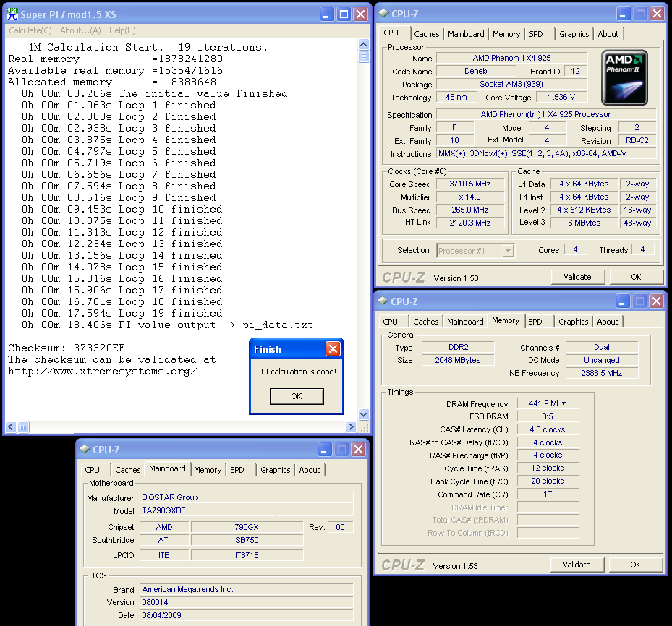Click the Super PI vertical scrollbar up arrow
This screenshot has height=626, width=672.
coord(363,45)
